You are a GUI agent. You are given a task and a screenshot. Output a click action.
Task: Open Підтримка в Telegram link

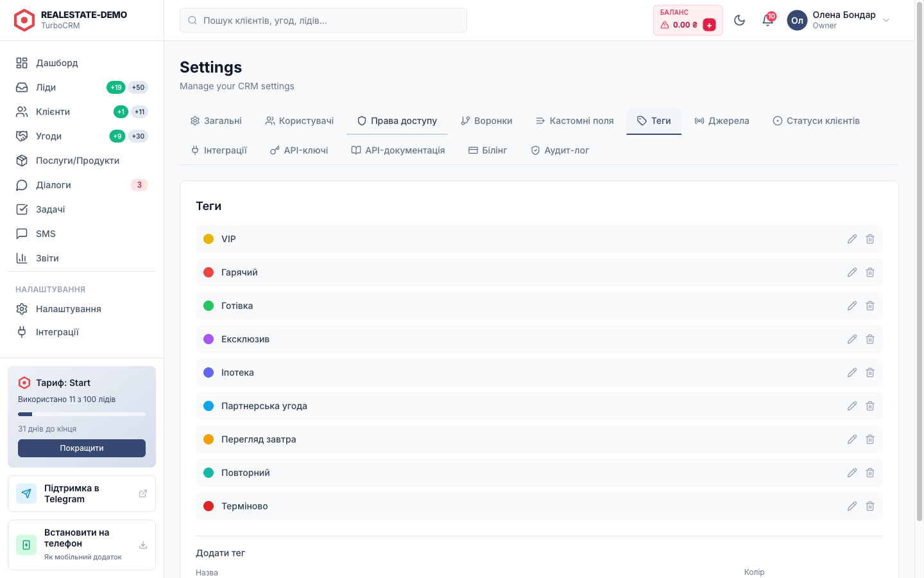[x=81, y=493]
